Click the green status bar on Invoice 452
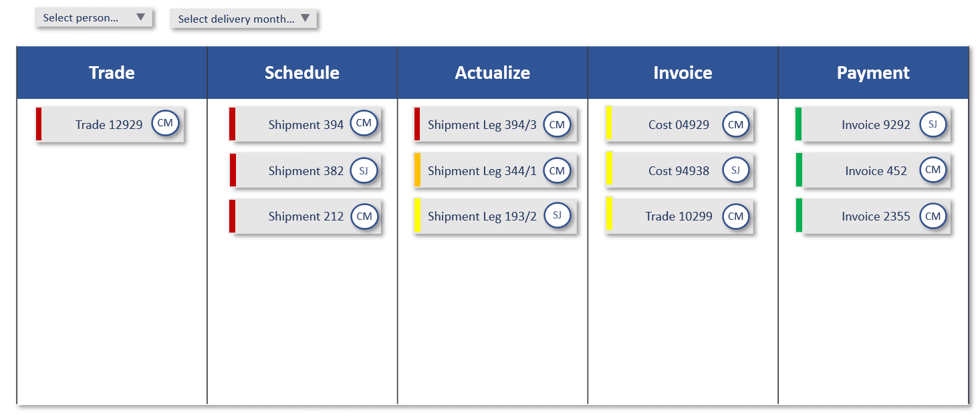This screenshot has height=417, width=980. coord(798,170)
